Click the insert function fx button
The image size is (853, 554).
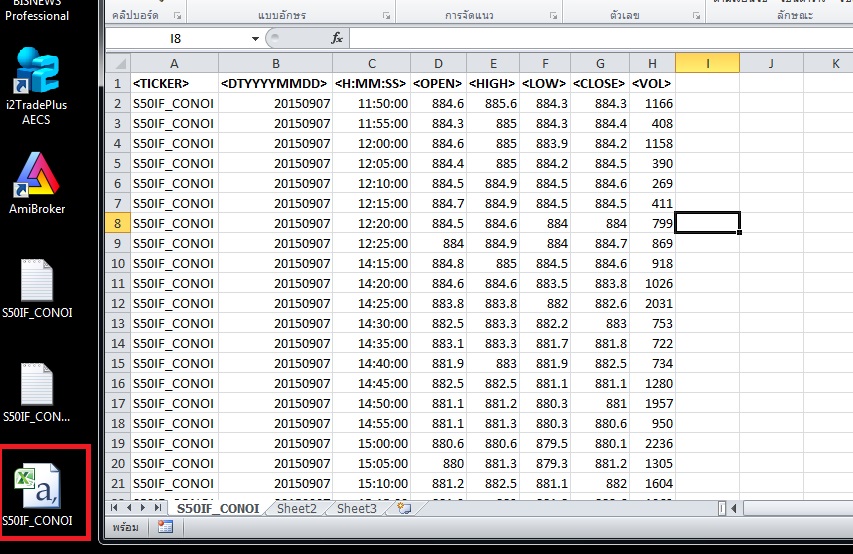pos(337,38)
